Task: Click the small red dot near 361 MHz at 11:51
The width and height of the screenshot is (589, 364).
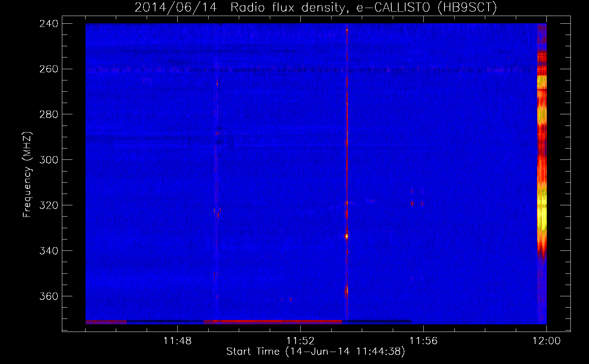Action: [291, 299]
